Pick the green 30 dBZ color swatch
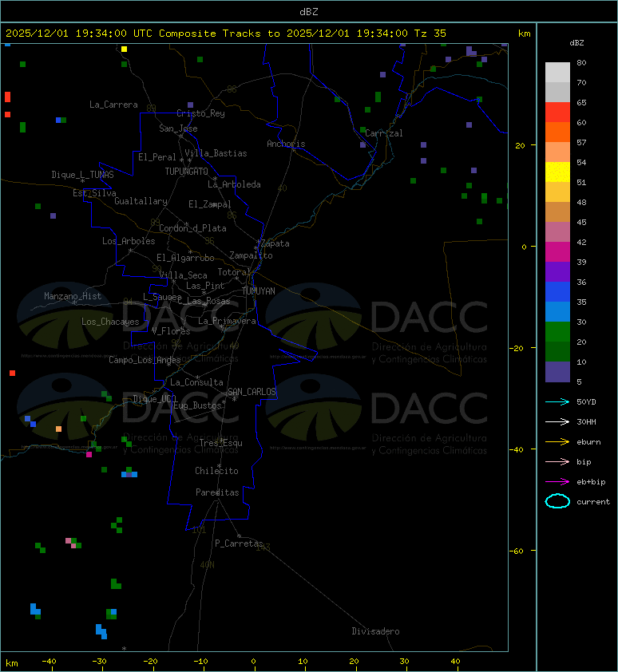Screen dimensions: 618x672 [x=557, y=332]
